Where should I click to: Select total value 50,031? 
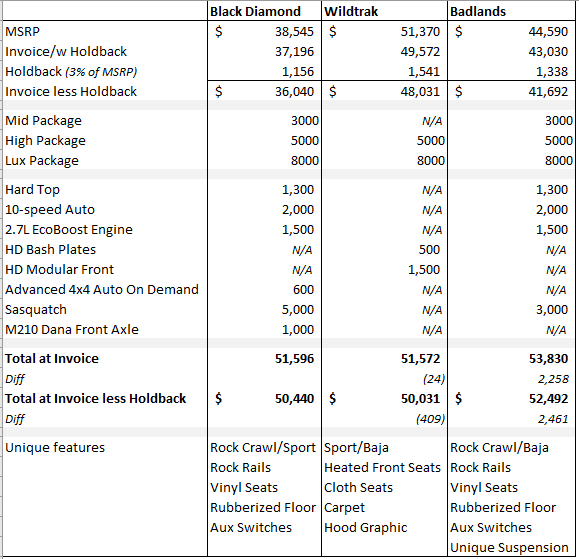click(420, 399)
